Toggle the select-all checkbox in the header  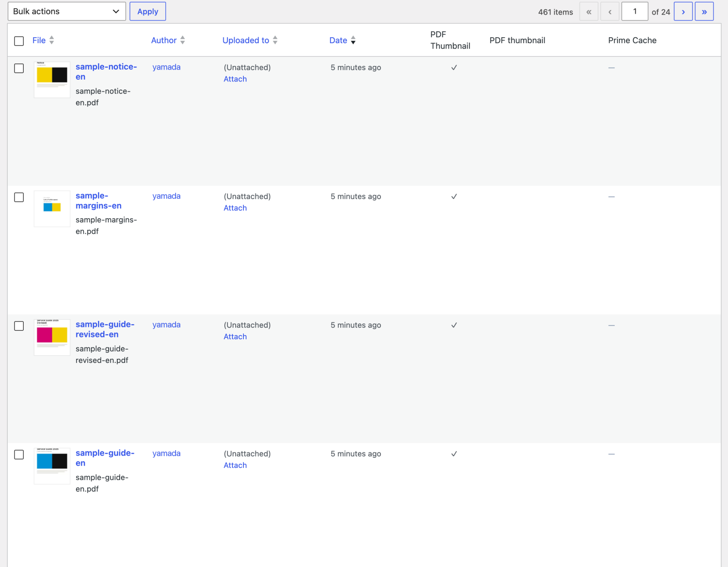coord(19,41)
